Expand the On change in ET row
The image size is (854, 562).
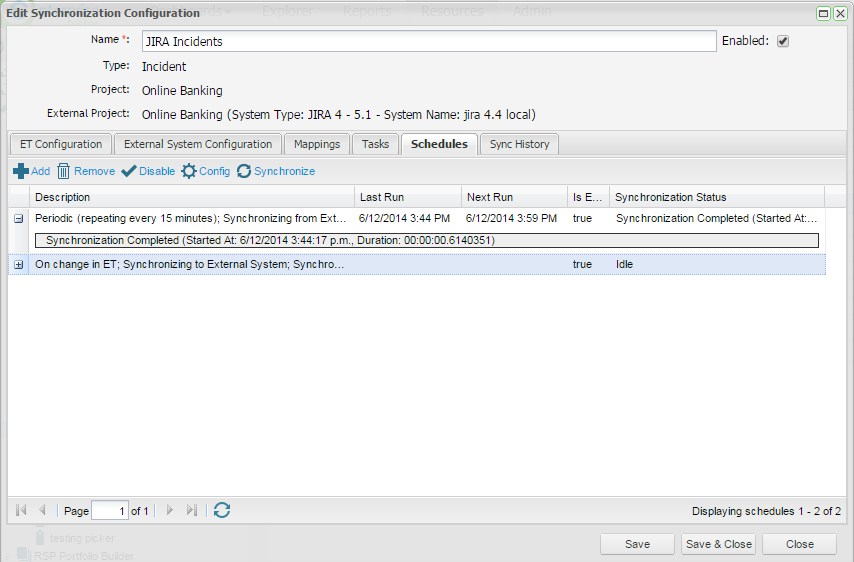(x=19, y=264)
